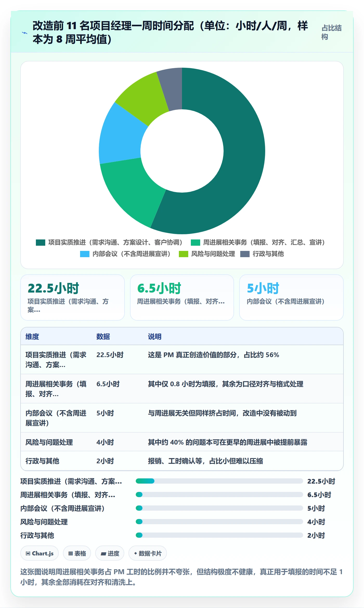Click the 占比约 56% description cell

213,355
